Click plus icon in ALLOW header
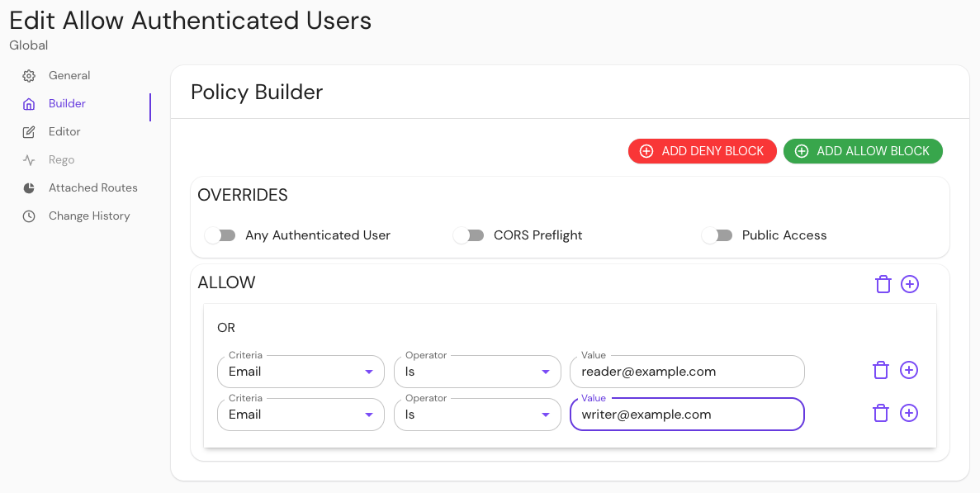 point(909,284)
